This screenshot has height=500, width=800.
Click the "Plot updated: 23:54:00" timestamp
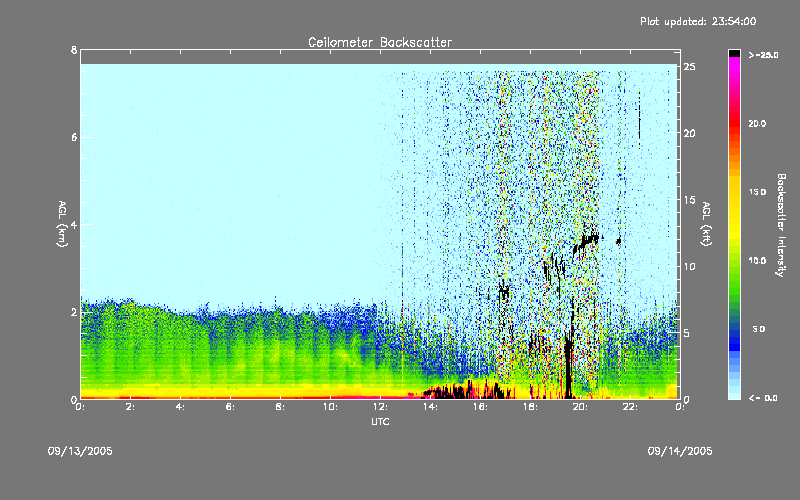(x=698, y=21)
